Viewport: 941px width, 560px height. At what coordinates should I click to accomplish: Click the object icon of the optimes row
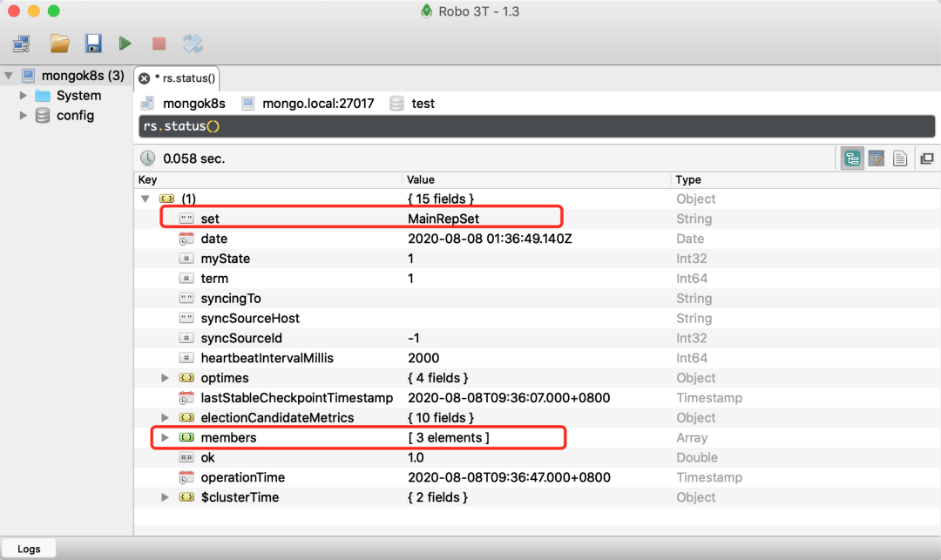coord(186,378)
